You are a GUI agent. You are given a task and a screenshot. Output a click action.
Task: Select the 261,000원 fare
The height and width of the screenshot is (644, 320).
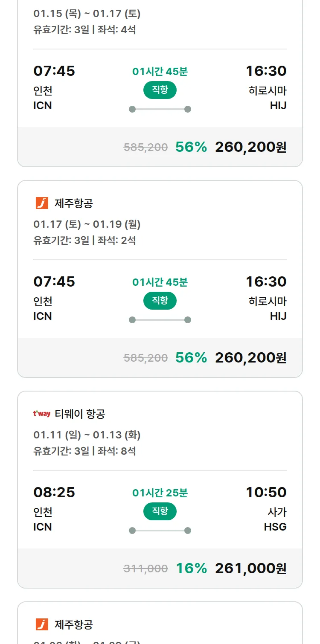(250, 568)
